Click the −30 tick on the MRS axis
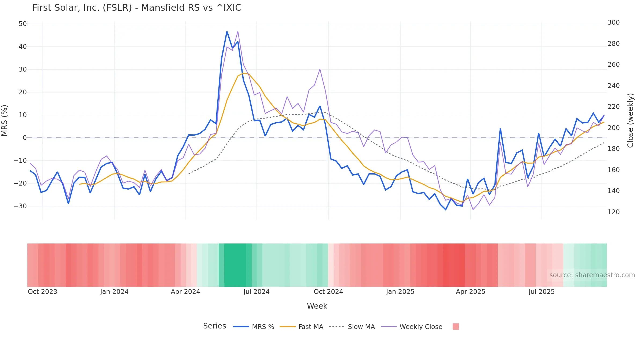The image size is (644, 362). click(x=20, y=206)
